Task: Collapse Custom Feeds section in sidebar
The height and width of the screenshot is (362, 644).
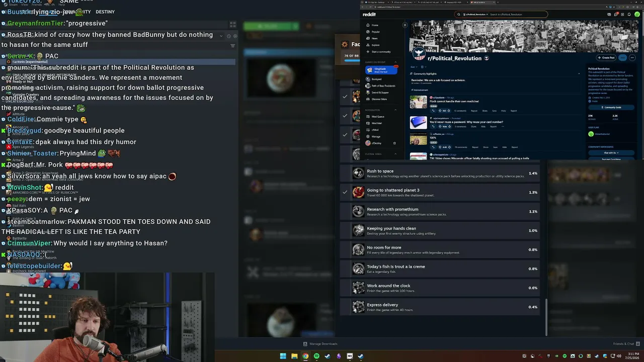Action: [395, 154]
